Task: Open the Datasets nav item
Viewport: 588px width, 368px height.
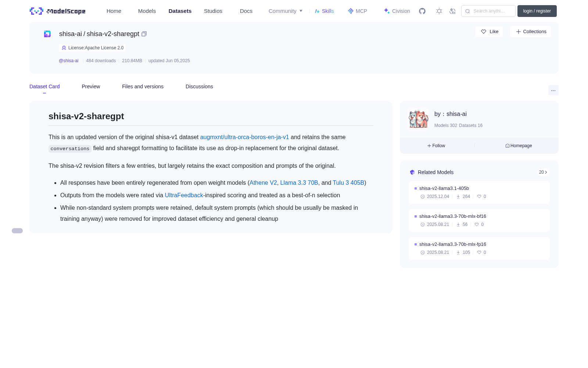Action: tap(180, 11)
